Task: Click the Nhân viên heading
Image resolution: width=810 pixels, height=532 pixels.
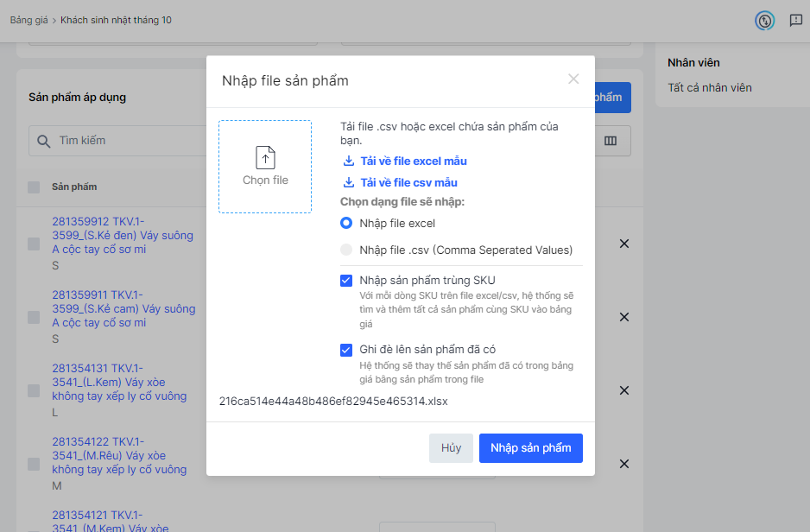Action: click(693, 63)
